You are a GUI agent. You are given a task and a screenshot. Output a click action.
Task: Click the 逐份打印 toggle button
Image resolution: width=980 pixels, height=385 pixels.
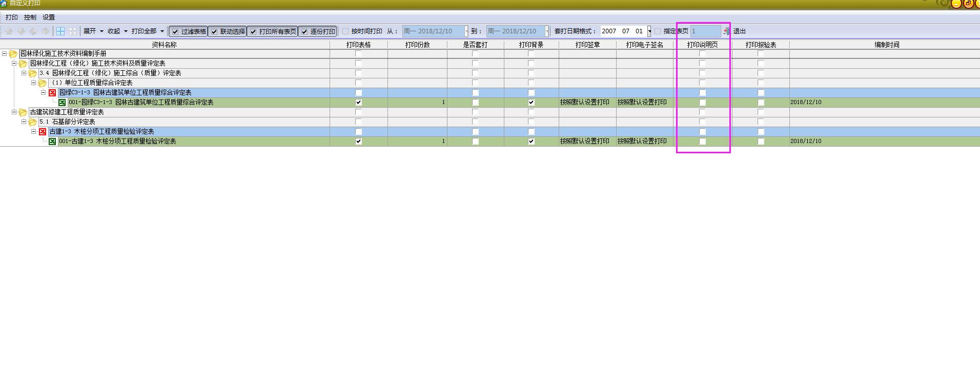(318, 32)
